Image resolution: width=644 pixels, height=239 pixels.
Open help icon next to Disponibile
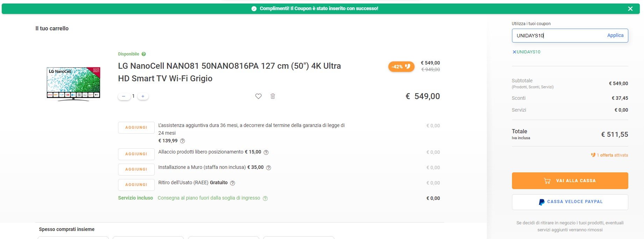tap(144, 54)
